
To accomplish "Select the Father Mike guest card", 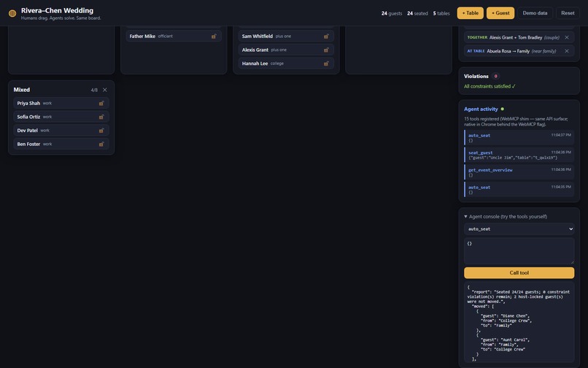I will 174,37.
